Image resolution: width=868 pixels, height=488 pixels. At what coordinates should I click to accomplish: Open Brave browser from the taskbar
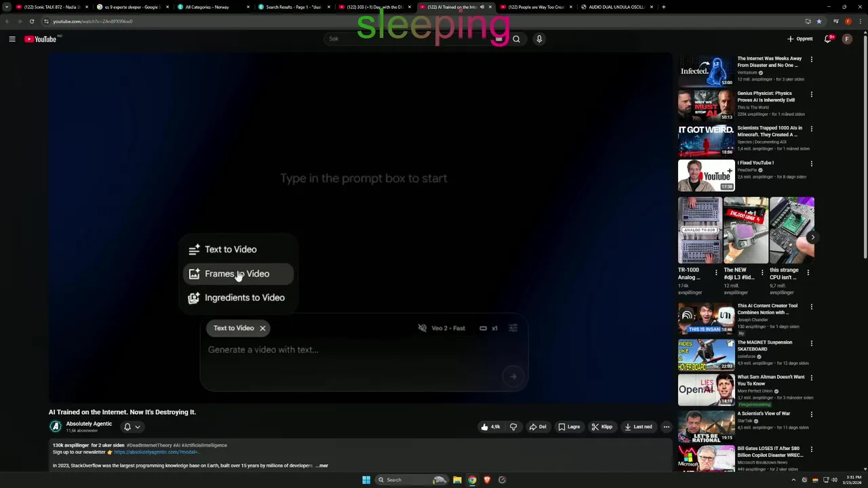(487, 480)
